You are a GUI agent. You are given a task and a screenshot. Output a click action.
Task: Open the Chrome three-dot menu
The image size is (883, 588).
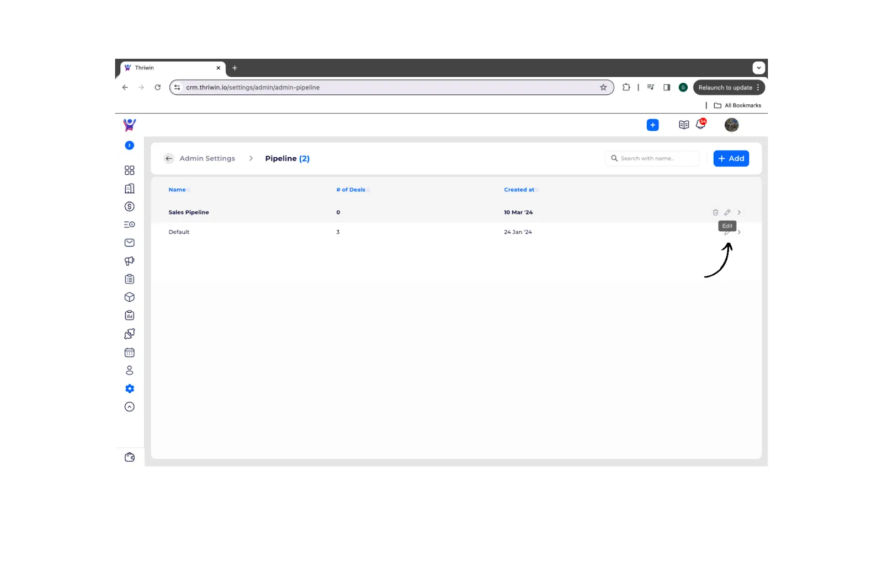[758, 88]
